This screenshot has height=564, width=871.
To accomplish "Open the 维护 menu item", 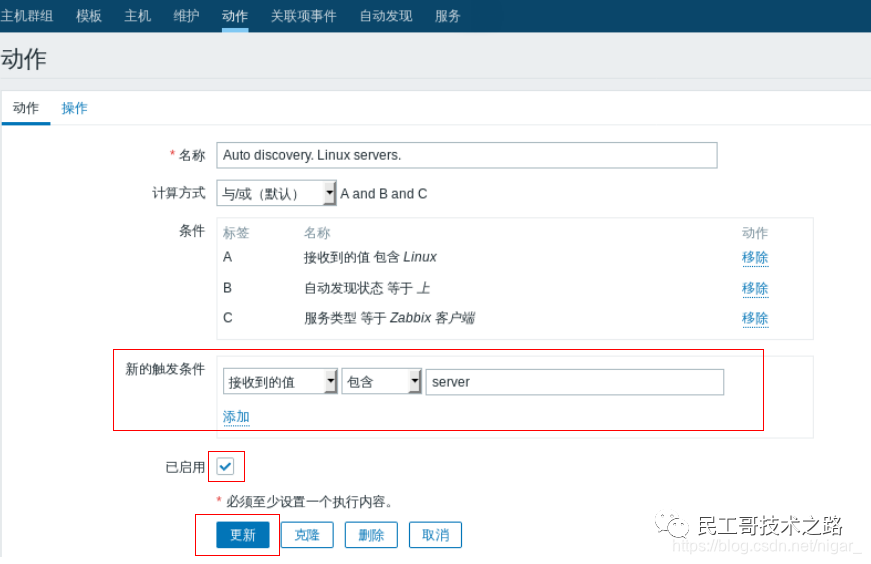I will (x=186, y=16).
